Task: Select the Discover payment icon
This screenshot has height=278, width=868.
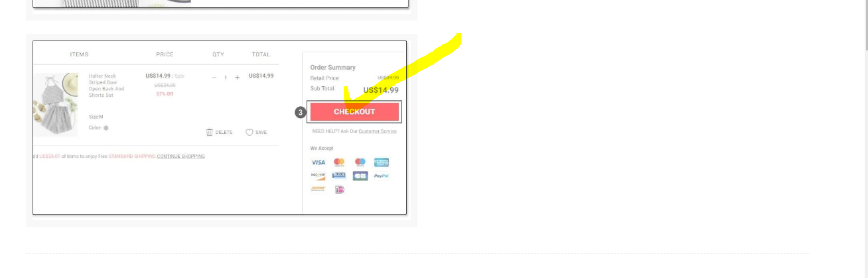Action: (x=319, y=176)
